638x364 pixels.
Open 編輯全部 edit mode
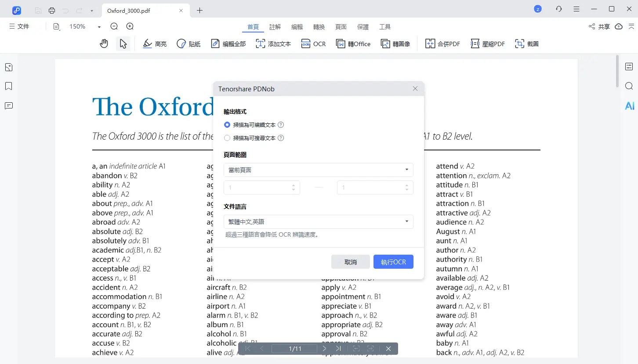(228, 44)
